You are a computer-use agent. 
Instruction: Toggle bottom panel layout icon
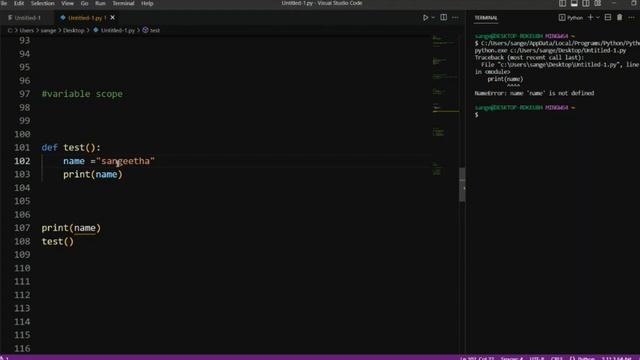pos(574,3)
